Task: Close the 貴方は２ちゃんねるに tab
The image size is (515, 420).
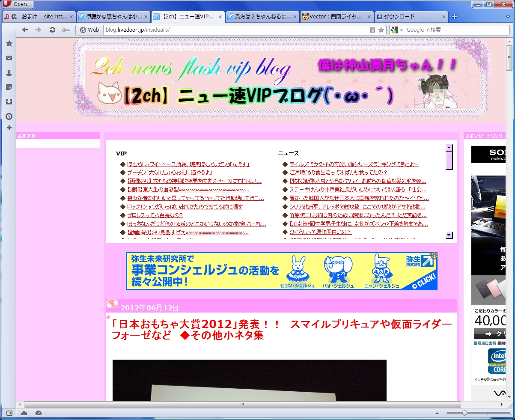Action: coord(295,17)
